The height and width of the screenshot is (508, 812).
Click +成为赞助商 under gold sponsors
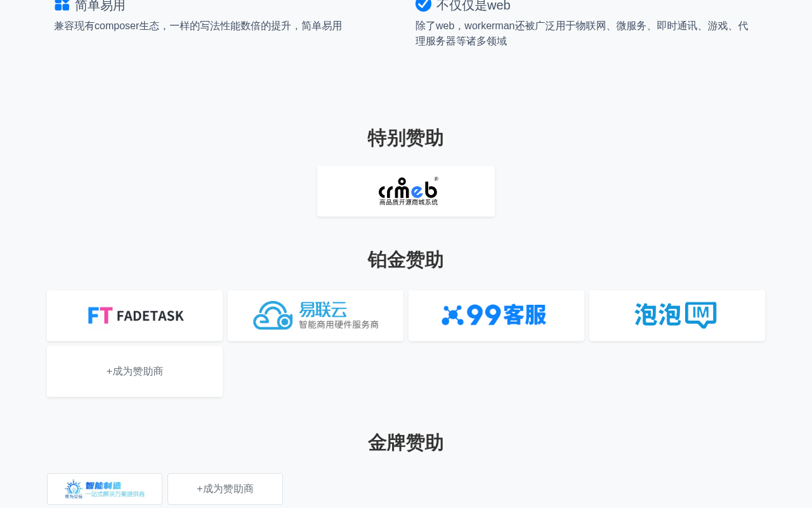tap(225, 489)
